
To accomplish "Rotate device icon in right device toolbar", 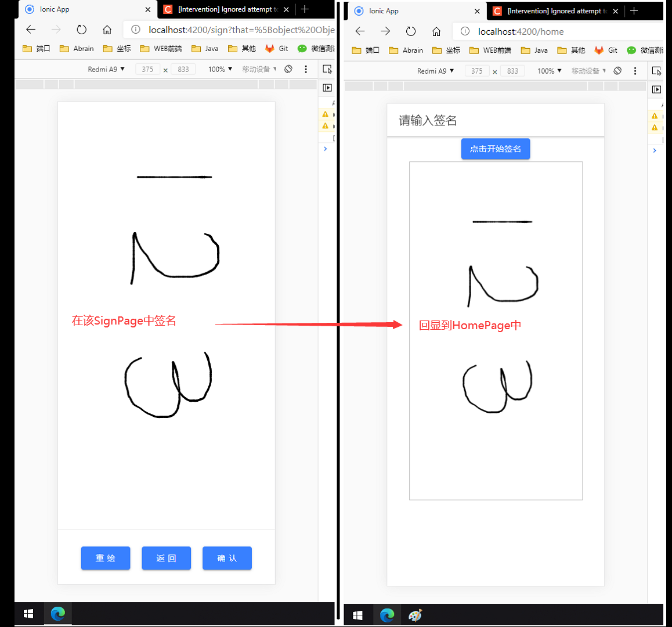I will pos(617,71).
